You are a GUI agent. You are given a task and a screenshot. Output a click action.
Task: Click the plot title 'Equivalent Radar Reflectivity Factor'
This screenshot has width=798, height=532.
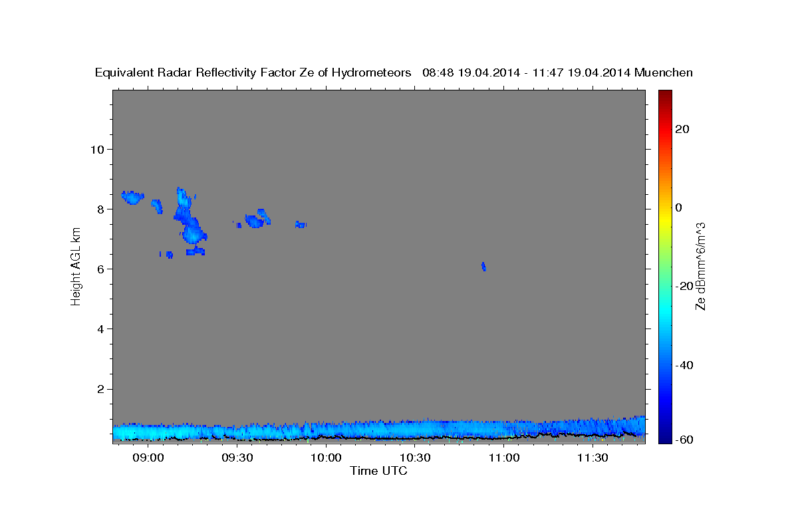196,72
